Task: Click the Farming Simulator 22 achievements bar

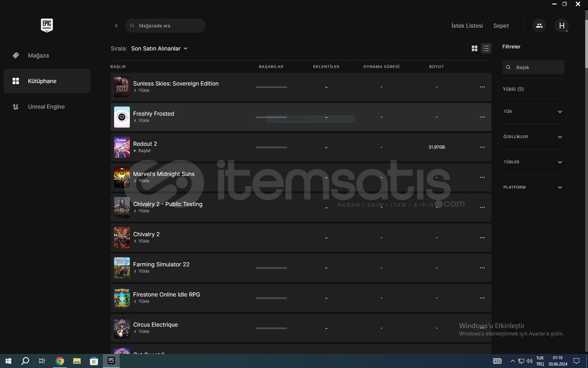Action: (x=271, y=268)
